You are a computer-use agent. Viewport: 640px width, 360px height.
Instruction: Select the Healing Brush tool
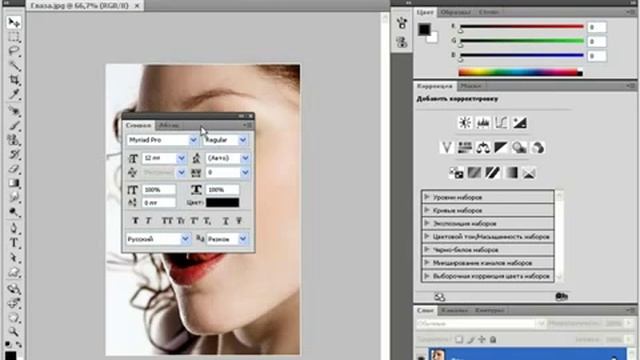click(14, 111)
